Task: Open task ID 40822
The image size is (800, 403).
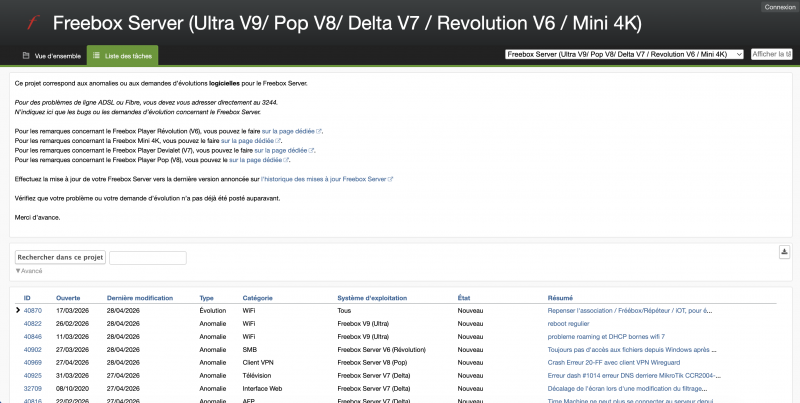Action: pyautogui.click(x=33, y=323)
